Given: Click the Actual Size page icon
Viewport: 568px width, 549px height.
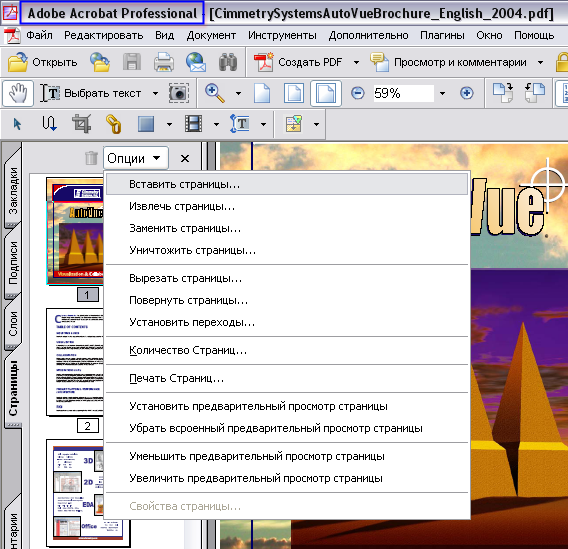Looking at the screenshot, I should (262, 93).
